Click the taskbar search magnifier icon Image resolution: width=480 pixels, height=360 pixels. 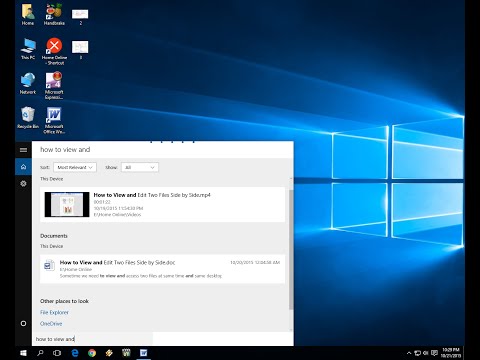[x=40, y=353]
